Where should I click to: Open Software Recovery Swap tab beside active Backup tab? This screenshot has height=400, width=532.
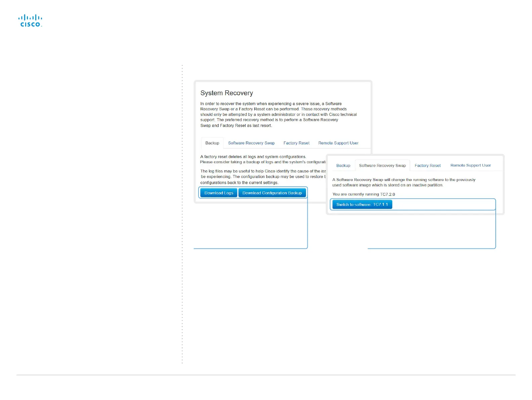[x=251, y=143]
